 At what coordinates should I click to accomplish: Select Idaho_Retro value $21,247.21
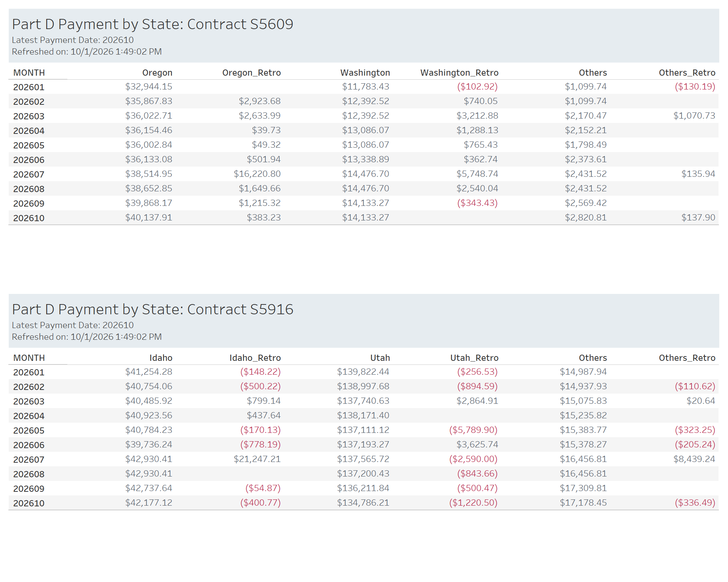(x=257, y=459)
